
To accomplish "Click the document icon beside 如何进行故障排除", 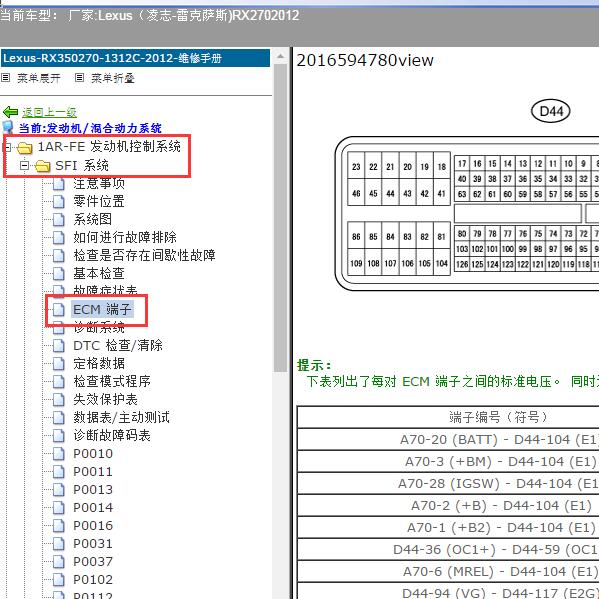I will click(58, 237).
